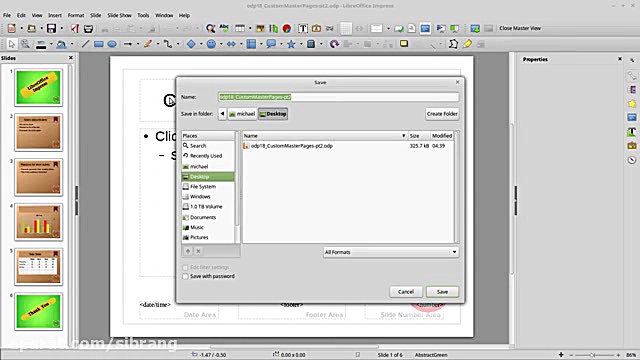Click the Cancel button in the dialog
The height and width of the screenshot is (360, 640).
coord(406,292)
